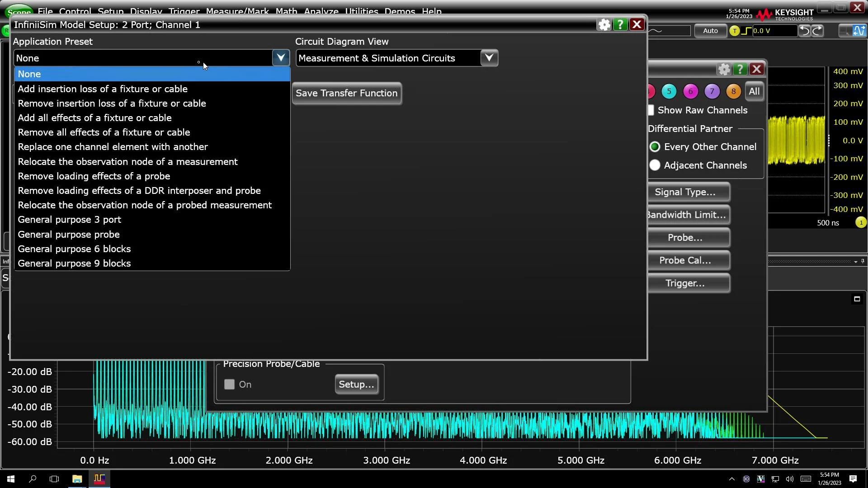The image size is (868, 488).
Task: Select Every Other Channel radio button
Action: [x=655, y=147]
